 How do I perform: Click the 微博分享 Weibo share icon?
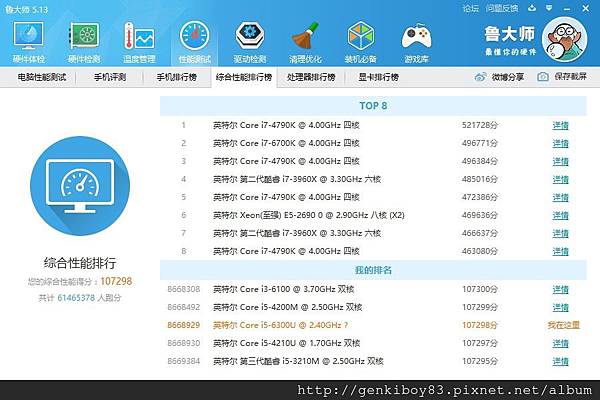481,77
